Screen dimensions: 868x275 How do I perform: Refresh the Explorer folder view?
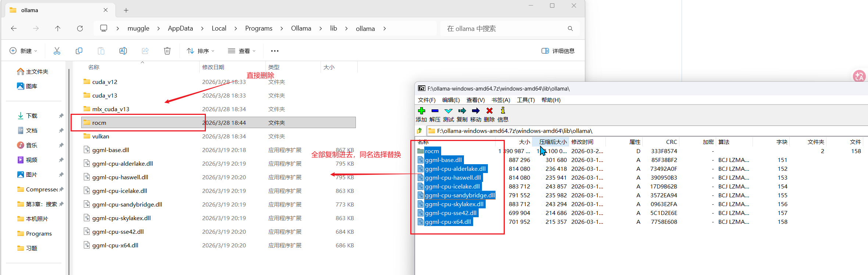[x=80, y=28]
